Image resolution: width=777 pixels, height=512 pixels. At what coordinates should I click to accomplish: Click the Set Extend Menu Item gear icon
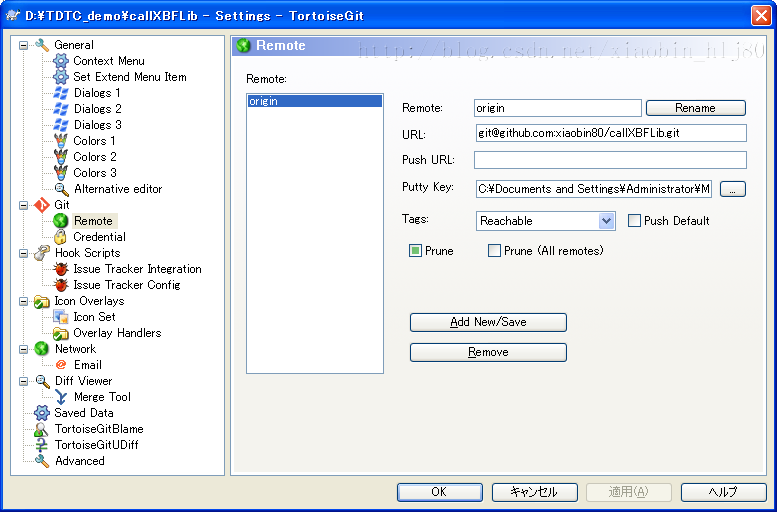click(60, 77)
